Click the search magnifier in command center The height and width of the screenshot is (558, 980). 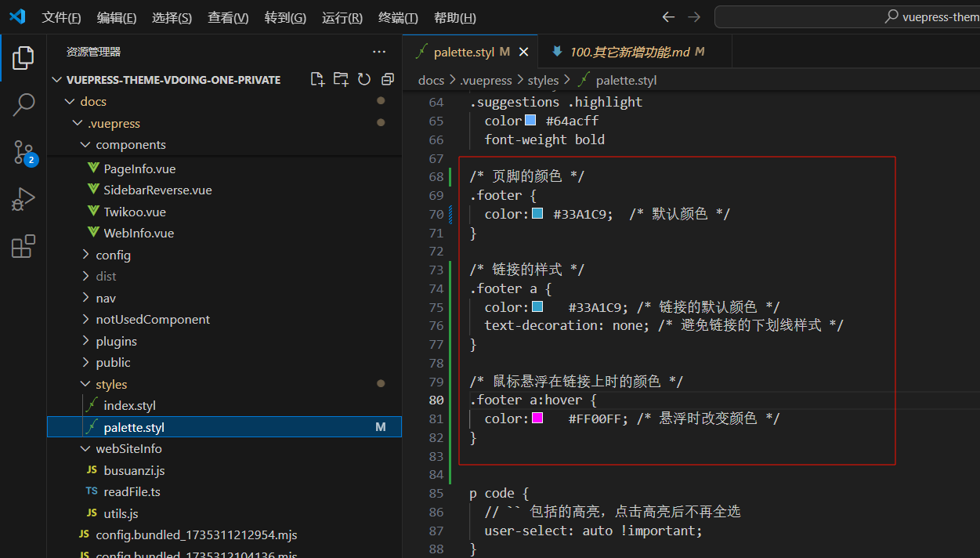click(x=891, y=16)
